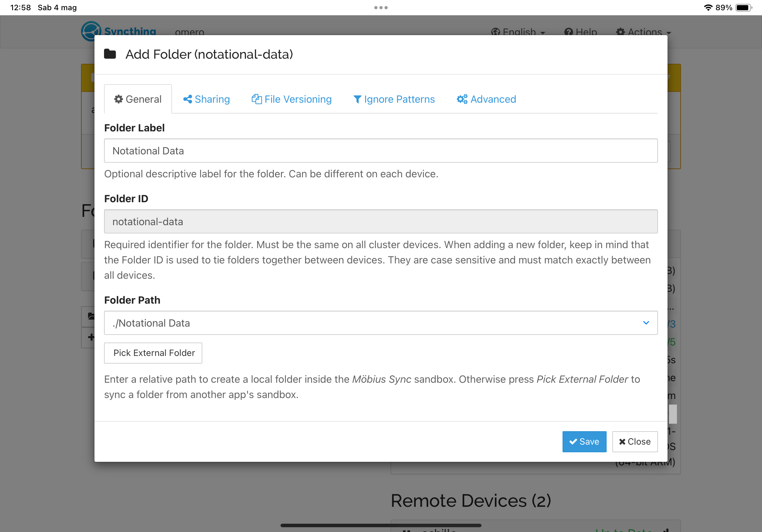Close the Add Folder dialog
The width and height of the screenshot is (762, 532).
635,441
